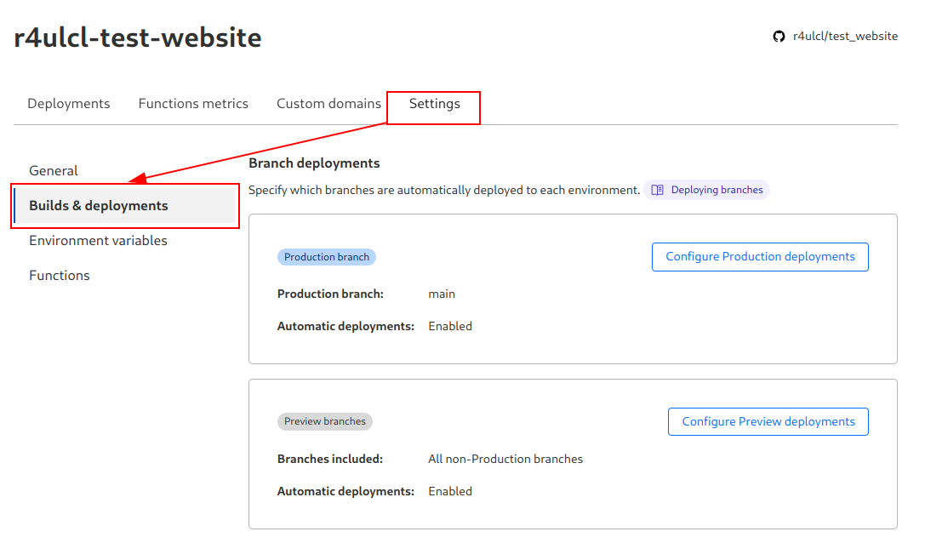Click the GitHub icon next to r4ulcl/test_website
The image size is (925, 560).
click(779, 36)
